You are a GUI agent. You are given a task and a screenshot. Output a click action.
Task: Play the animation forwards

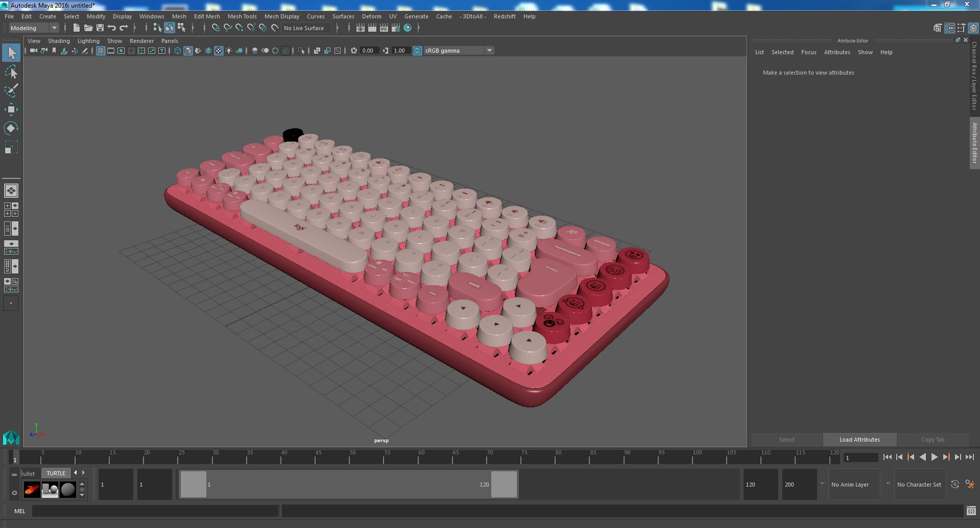click(934, 457)
